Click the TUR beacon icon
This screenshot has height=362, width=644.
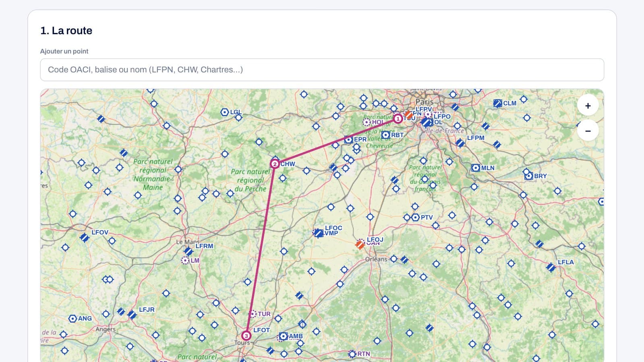(253, 314)
